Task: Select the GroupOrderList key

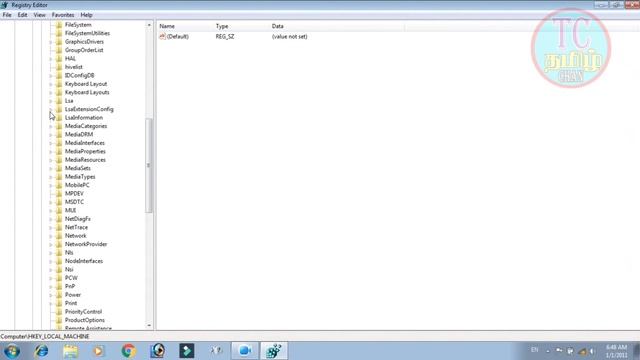Action: point(84,50)
